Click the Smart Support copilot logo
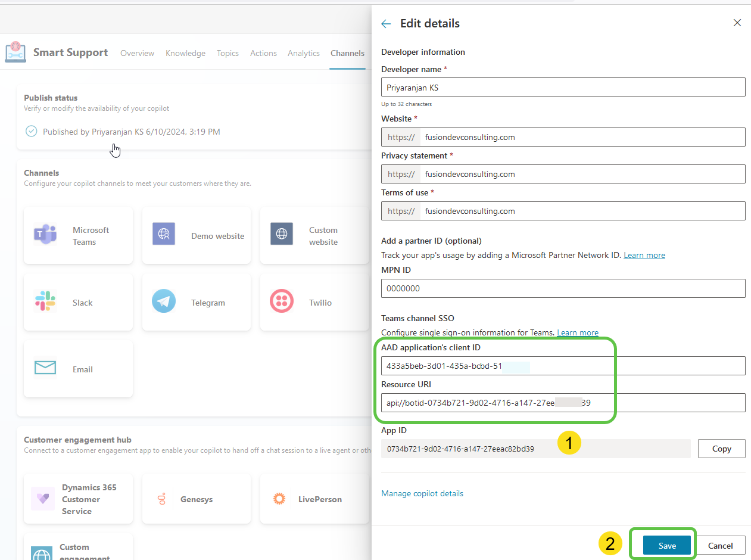 tap(15, 52)
